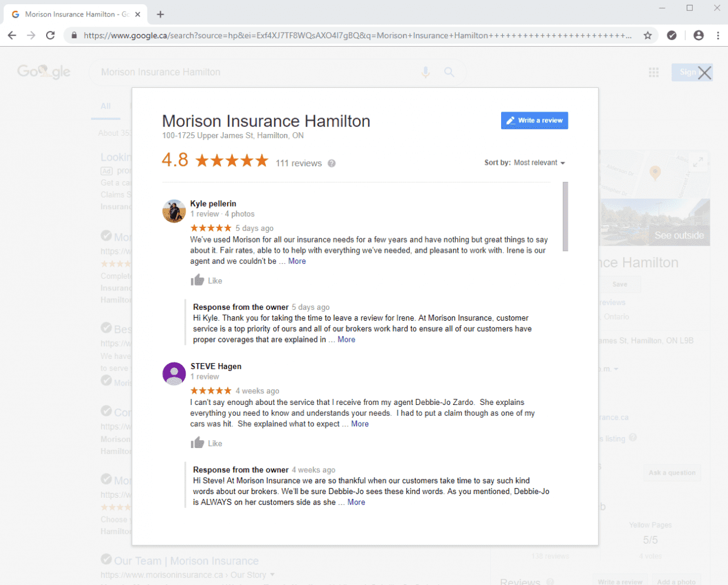Click 111 reviews count text
The image size is (728, 585).
click(x=298, y=163)
